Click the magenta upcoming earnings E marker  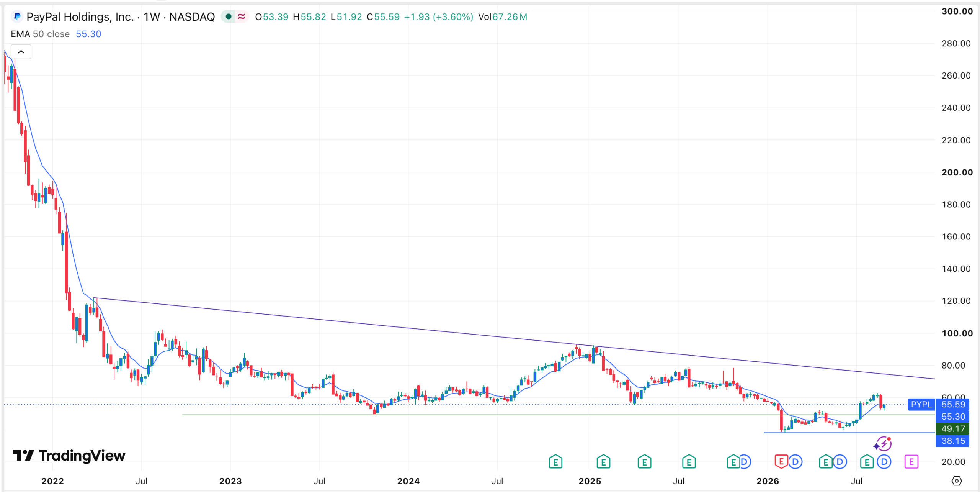(911, 462)
